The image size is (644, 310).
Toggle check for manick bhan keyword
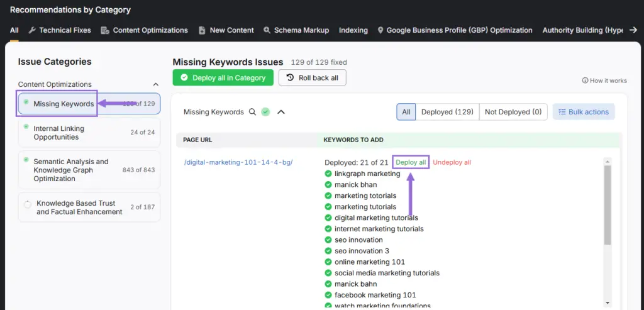coord(328,185)
